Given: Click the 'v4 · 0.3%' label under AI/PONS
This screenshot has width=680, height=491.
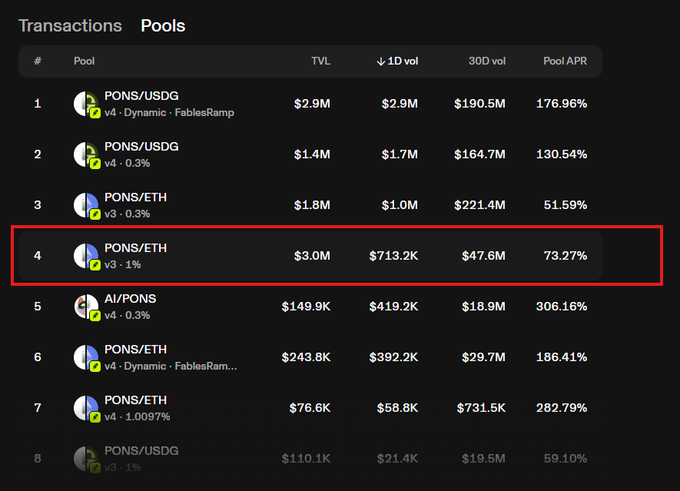Looking at the screenshot, I should pyautogui.click(x=127, y=316).
